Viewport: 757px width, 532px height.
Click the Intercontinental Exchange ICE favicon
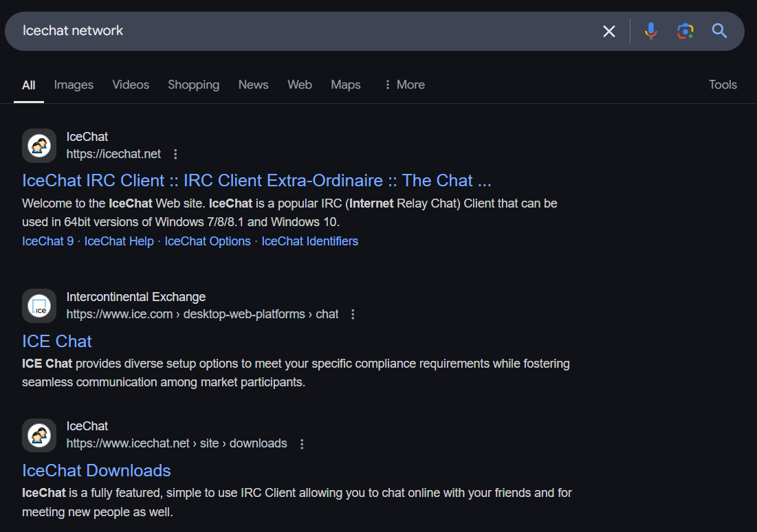point(39,306)
